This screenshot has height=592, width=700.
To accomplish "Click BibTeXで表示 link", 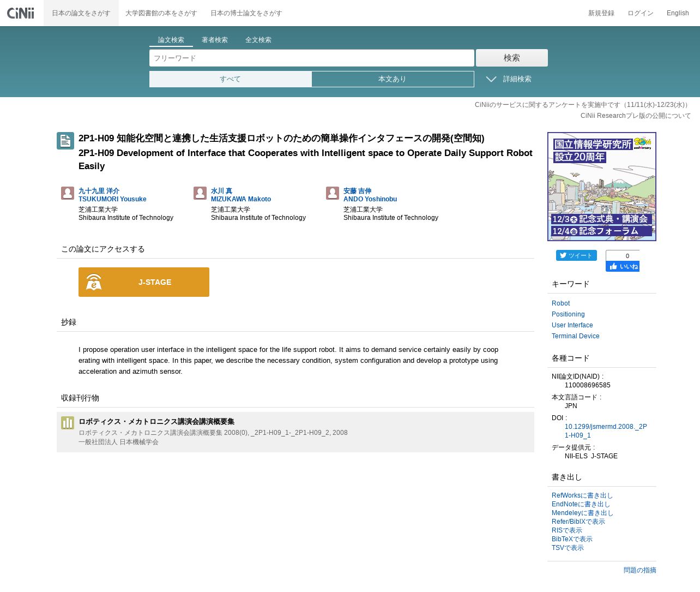I will pyautogui.click(x=572, y=539).
